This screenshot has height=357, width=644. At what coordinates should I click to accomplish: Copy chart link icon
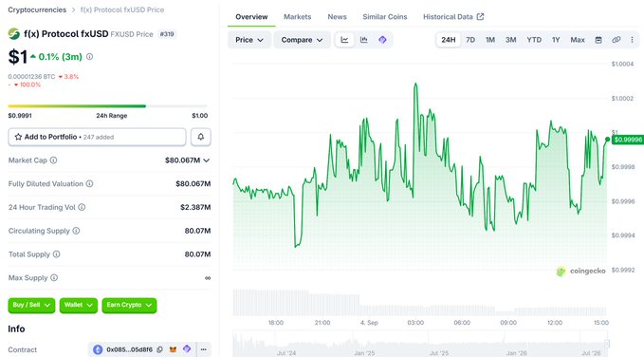coord(616,40)
